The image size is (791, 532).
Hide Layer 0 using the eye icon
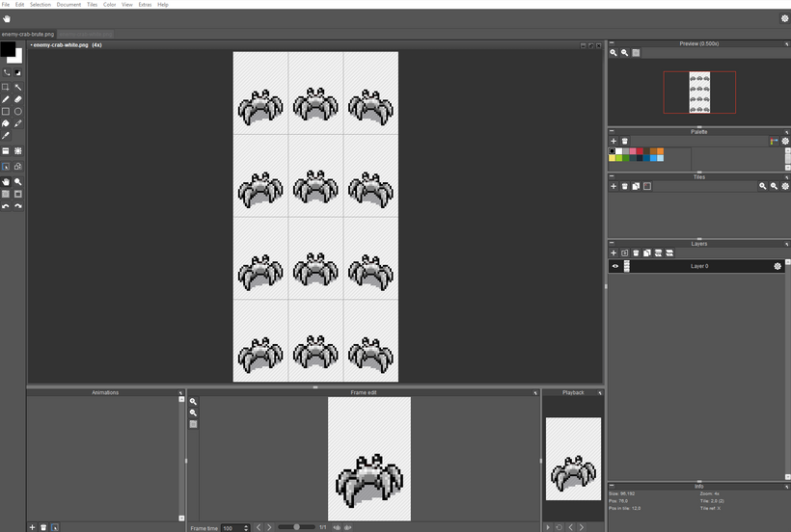click(615, 267)
